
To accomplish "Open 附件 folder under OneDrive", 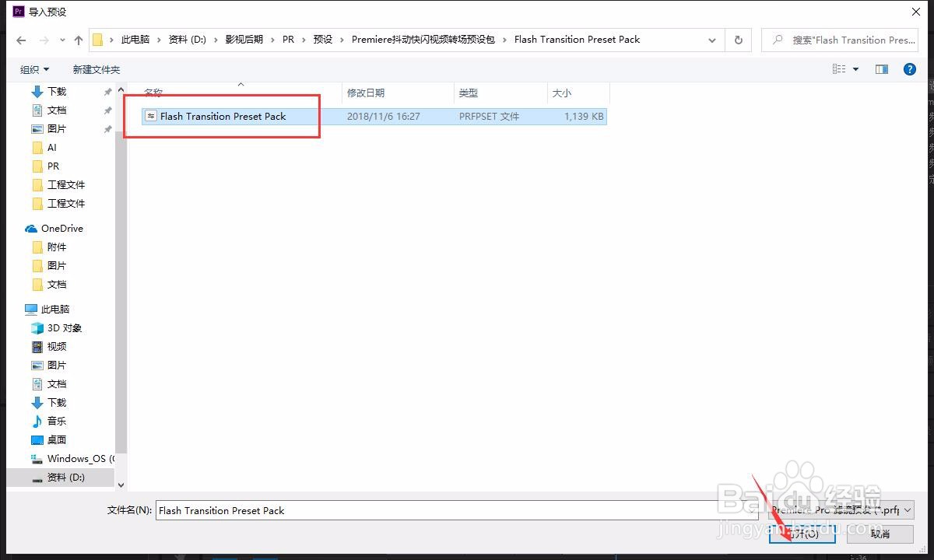I will tap(57, 247).
